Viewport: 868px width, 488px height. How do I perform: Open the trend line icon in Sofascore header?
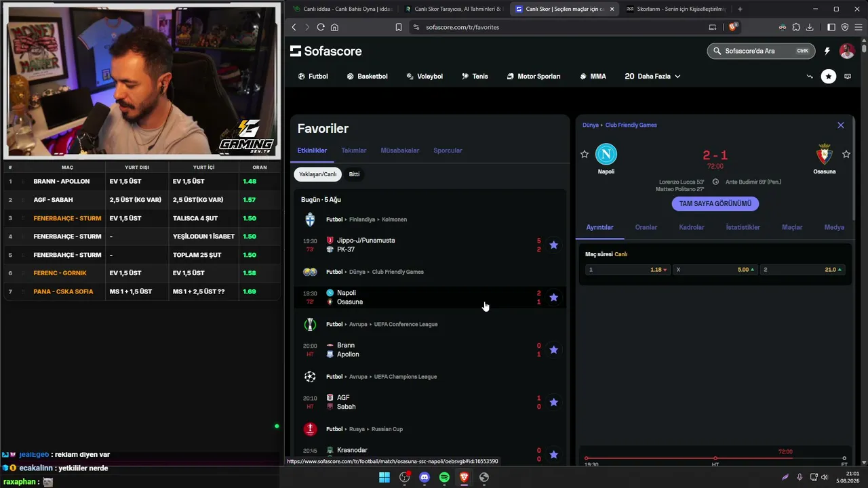pyautogui.click(x=810, y=77)
